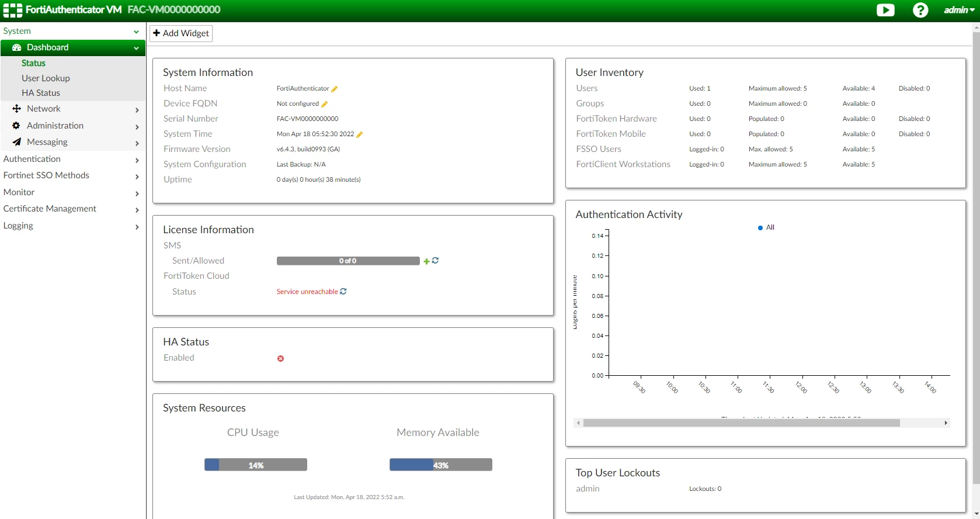This screenshot has height=519, width=980.
Task: Expand the Certificate Management arrow
Action: 137,210
